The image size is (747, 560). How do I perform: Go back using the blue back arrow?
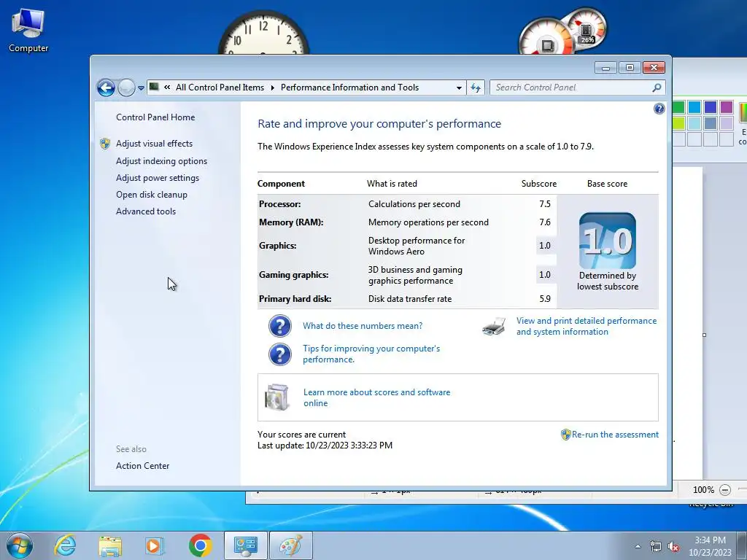[x=106, y=87]
